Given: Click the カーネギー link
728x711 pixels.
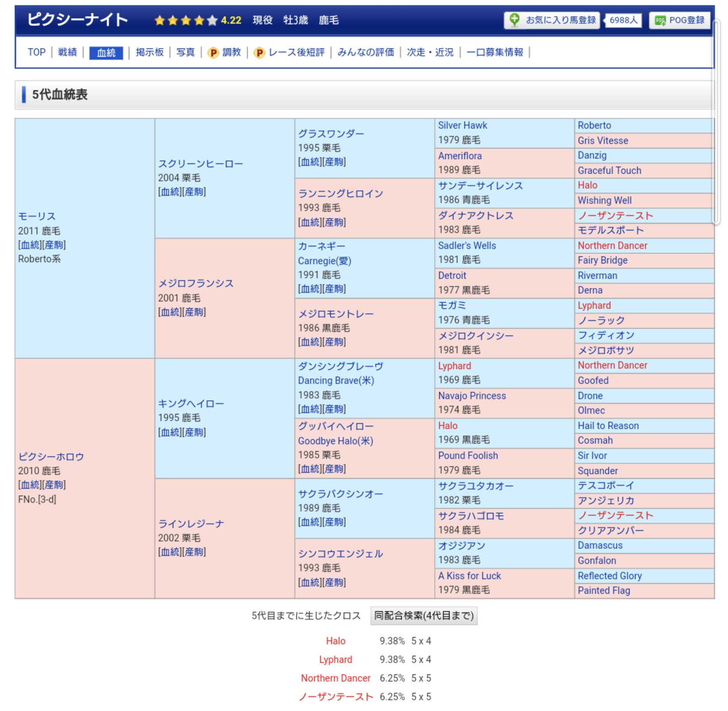Looking at the screenshot, I should pos(321,246).
